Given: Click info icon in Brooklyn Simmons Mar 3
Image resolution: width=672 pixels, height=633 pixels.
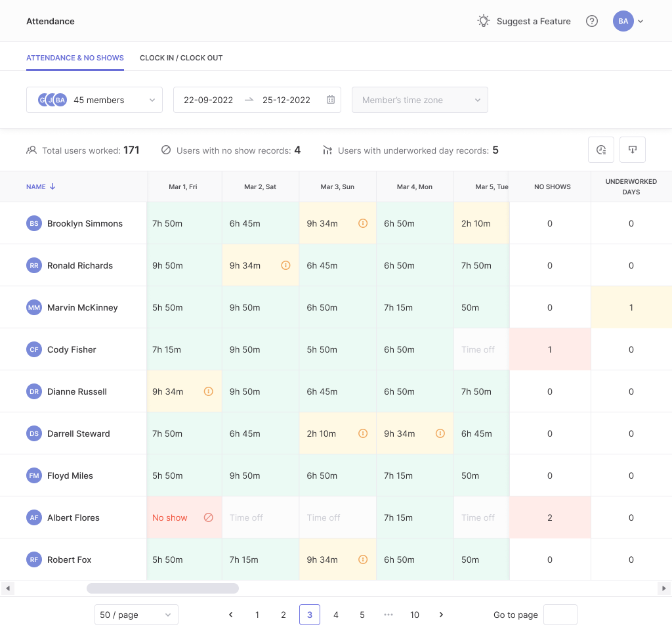Looking at the screenshot, I should 363,223.
